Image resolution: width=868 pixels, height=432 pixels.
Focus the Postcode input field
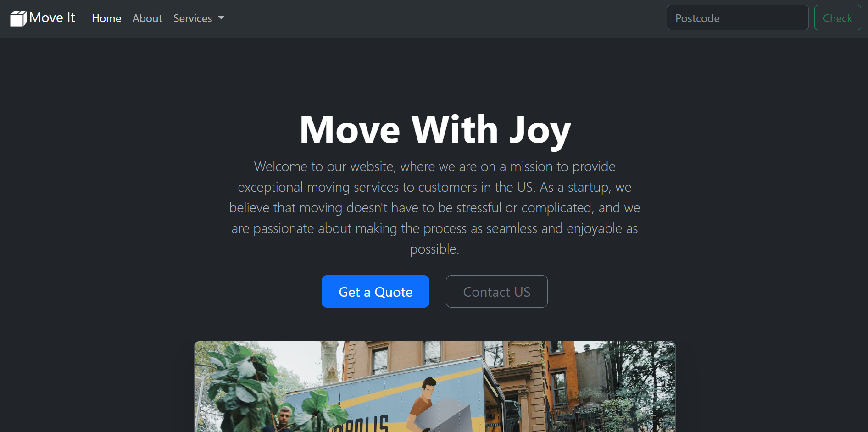(737, 18)
